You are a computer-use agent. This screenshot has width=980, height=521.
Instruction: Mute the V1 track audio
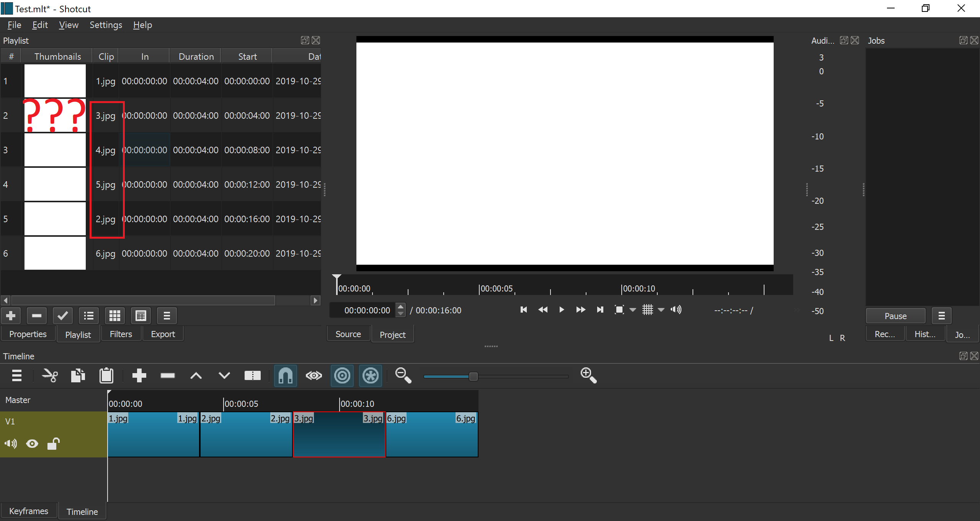pyautogui.click(x=11, y=444)
